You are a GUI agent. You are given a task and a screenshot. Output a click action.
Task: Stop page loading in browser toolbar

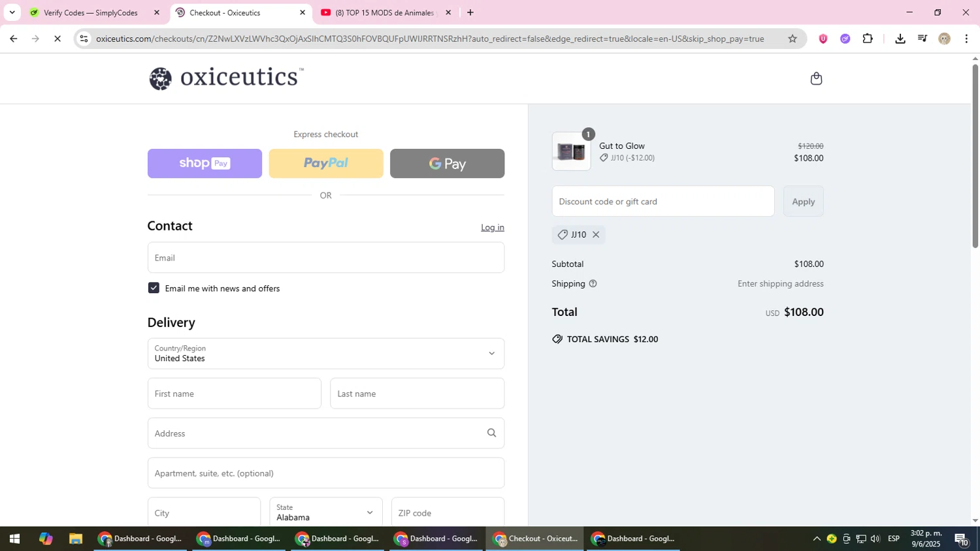[57, 39]
